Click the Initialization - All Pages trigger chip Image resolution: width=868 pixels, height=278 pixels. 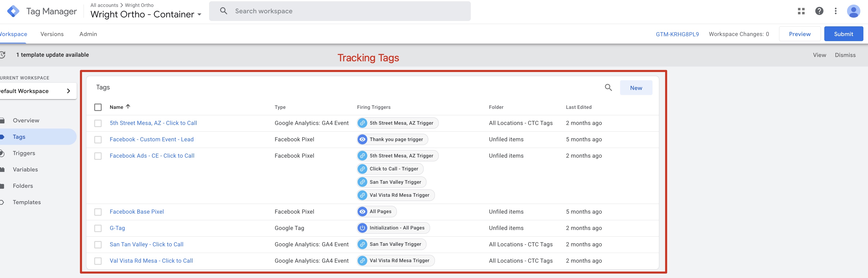click(x=393, y=228)
